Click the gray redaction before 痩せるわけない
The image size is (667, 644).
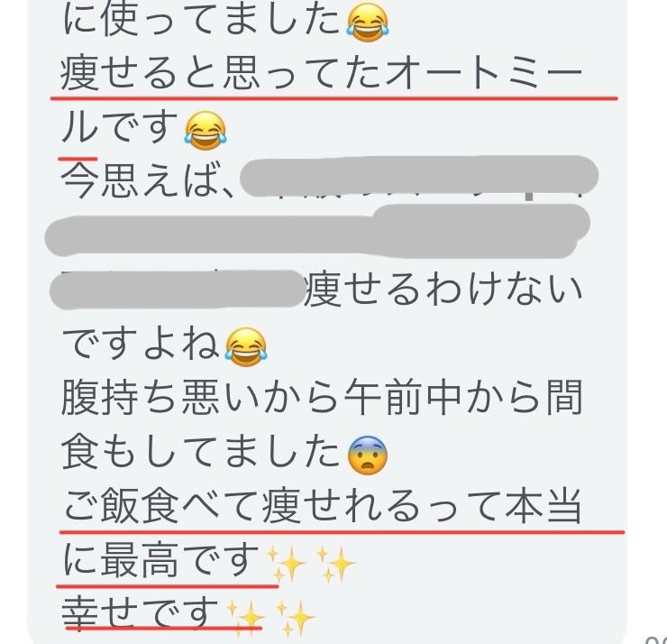pos(178,289)
